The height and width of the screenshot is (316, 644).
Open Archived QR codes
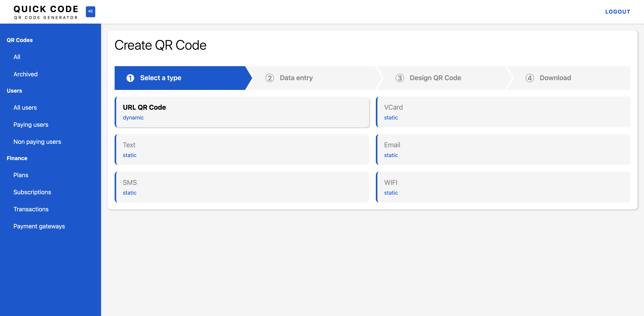point(25,74)
